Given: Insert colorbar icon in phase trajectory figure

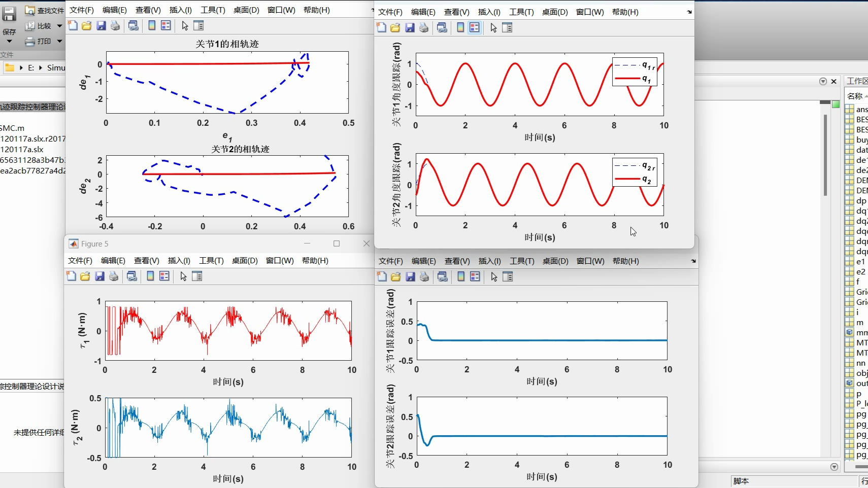Looking at the screenshot, I should pyautogui.click(x=152, y=25).
